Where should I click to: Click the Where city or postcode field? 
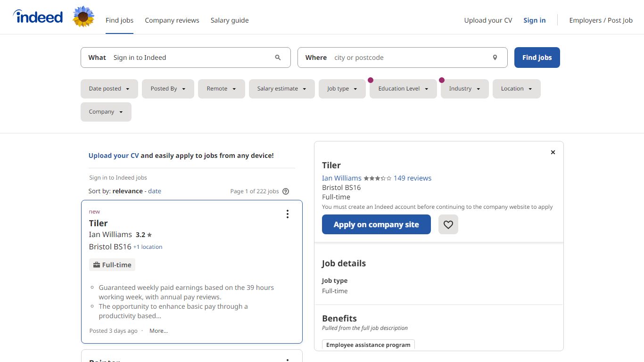402,58
